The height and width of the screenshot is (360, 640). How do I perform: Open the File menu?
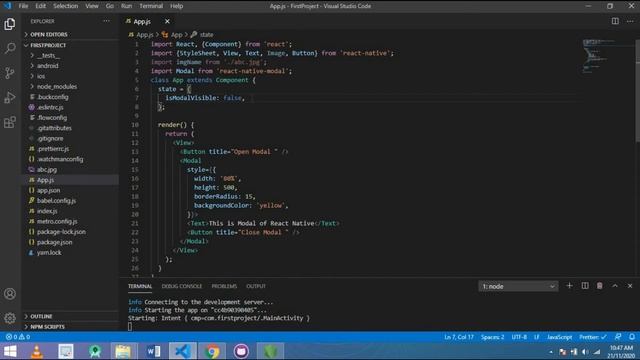[x=23, y=6]
